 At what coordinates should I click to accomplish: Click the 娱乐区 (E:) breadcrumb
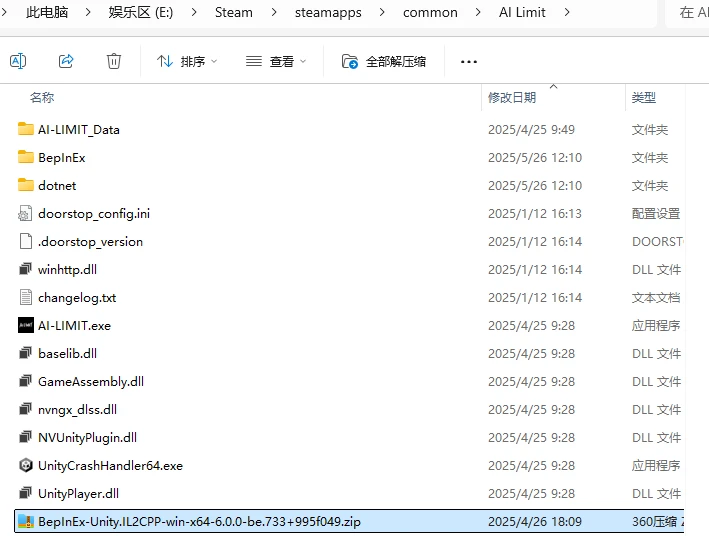141,12
